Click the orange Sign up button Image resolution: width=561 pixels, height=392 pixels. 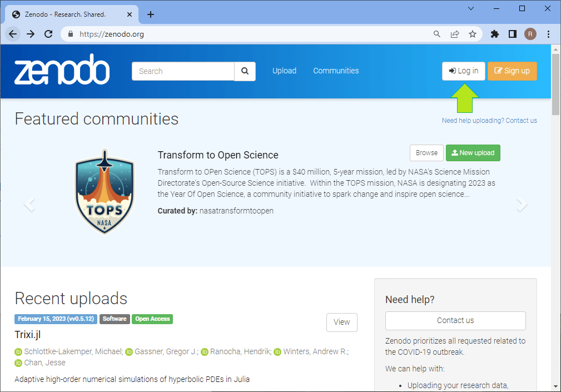[512, 71]
